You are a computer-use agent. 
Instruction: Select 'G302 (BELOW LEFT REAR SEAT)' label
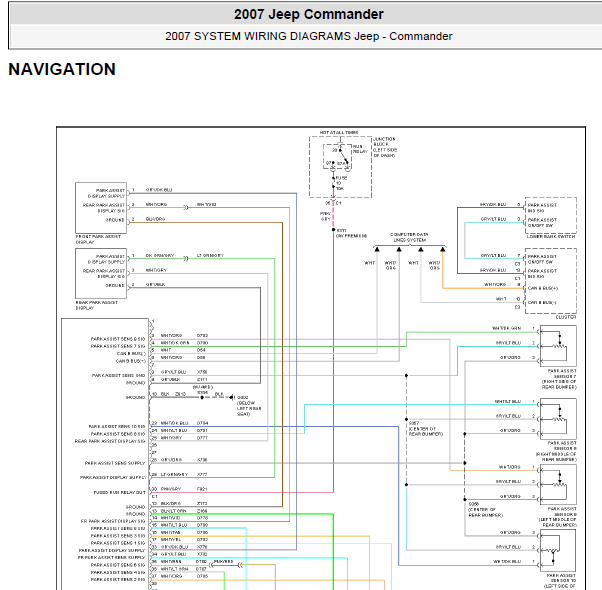tap(249, 406)
